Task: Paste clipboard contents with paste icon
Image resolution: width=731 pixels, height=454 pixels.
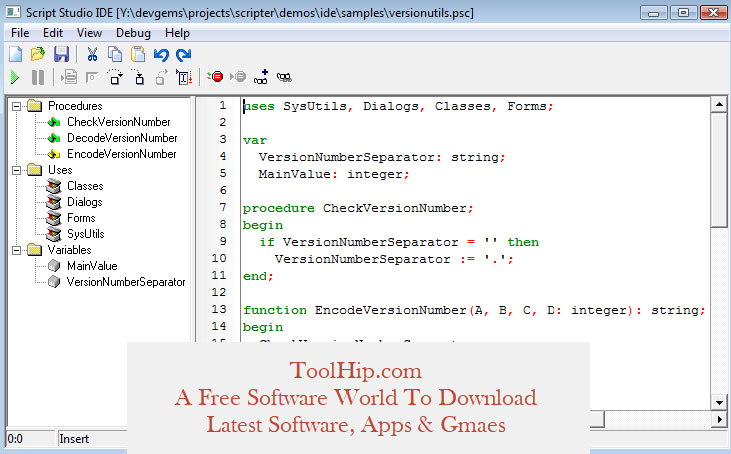Action: coord(138,54)
